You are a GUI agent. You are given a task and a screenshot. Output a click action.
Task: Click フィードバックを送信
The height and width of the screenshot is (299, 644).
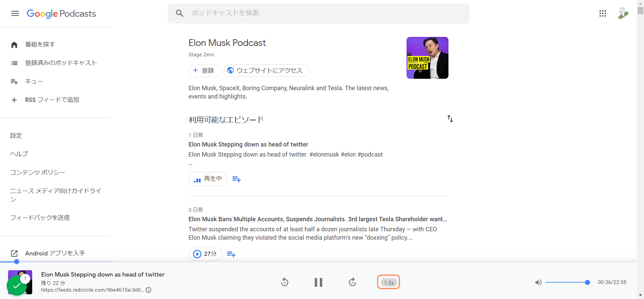pos(40,218)
